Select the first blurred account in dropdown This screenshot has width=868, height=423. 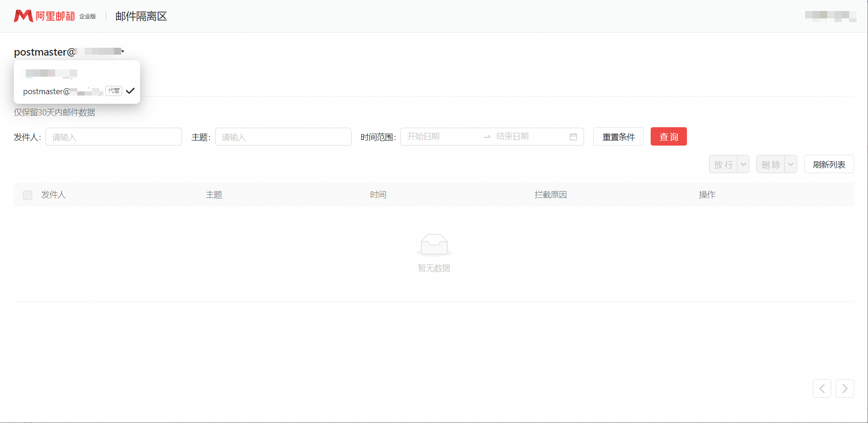[x=51, y=73]
